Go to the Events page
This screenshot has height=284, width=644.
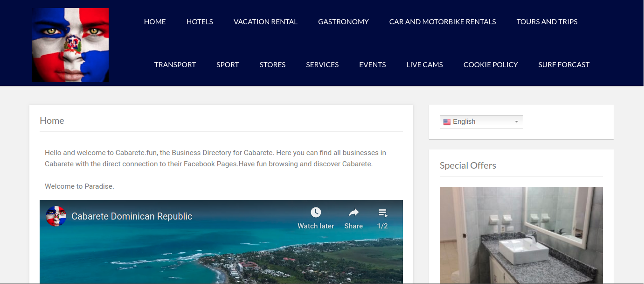[x=372, y=64]
